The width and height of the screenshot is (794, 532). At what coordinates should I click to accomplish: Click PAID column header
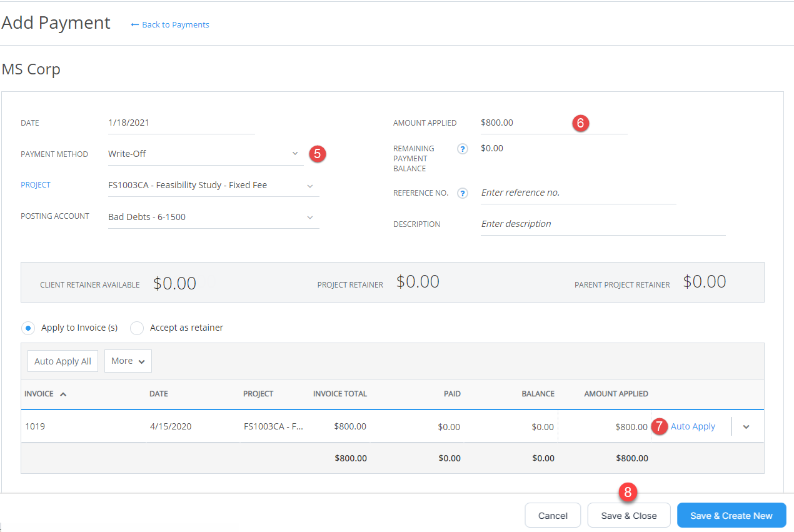click(x=452, y=394)
